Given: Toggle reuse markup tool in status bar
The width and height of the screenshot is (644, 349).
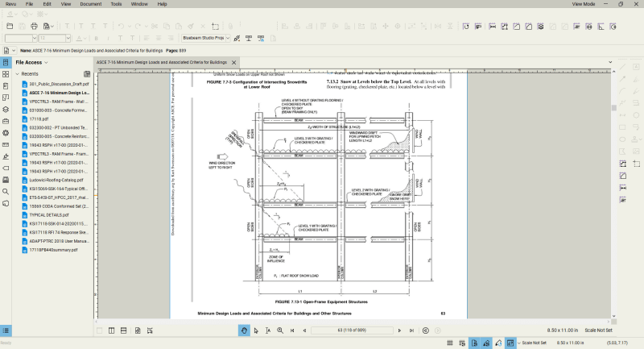Looking at the screenshot, I should coord(498,343).
